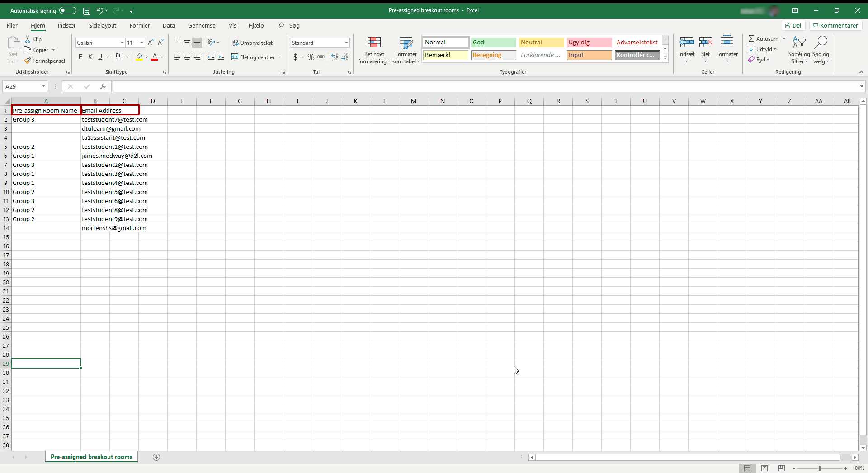
Task: Toggle the Automatisk lagring switch
Action: pos(68,10)
